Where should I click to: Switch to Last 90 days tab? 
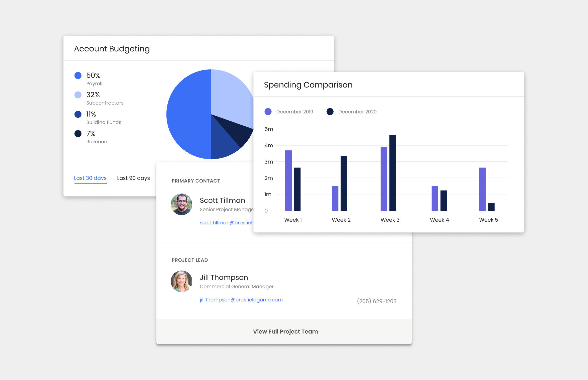click(133, 178)
